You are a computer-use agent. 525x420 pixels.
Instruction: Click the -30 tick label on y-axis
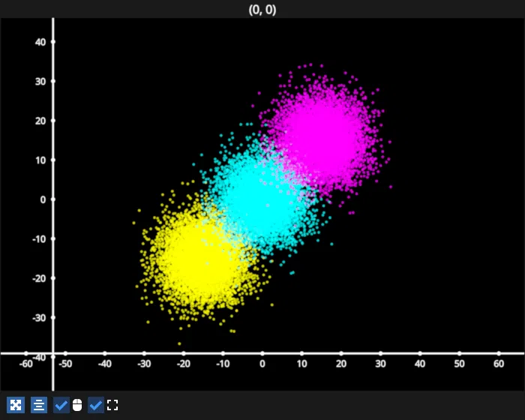point(39,317)
